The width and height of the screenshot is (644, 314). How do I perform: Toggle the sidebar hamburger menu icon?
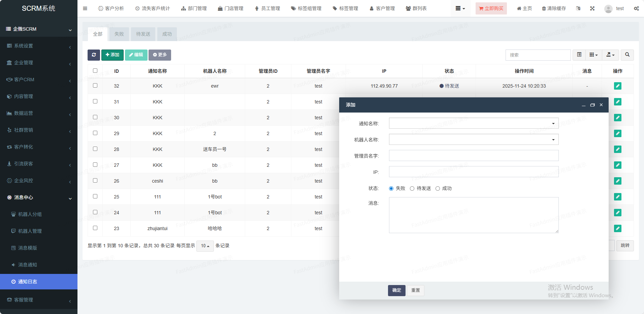[85, 8]
